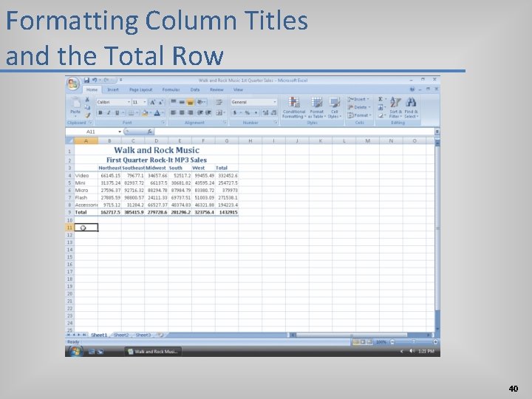Click the Delete cells button
Image resolution: width=532 pixels, height=399 pixels.
[359, 107]
